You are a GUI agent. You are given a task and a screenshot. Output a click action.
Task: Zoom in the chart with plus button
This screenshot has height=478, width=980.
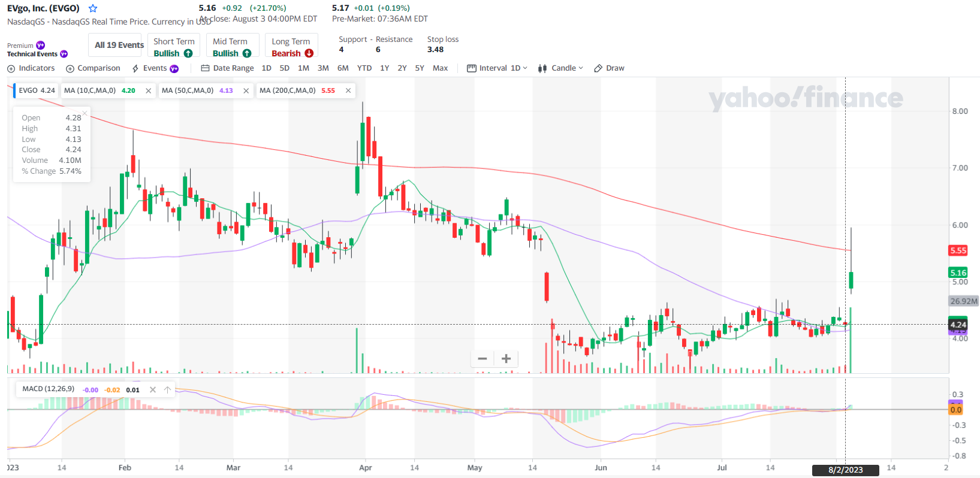(506, 359)
